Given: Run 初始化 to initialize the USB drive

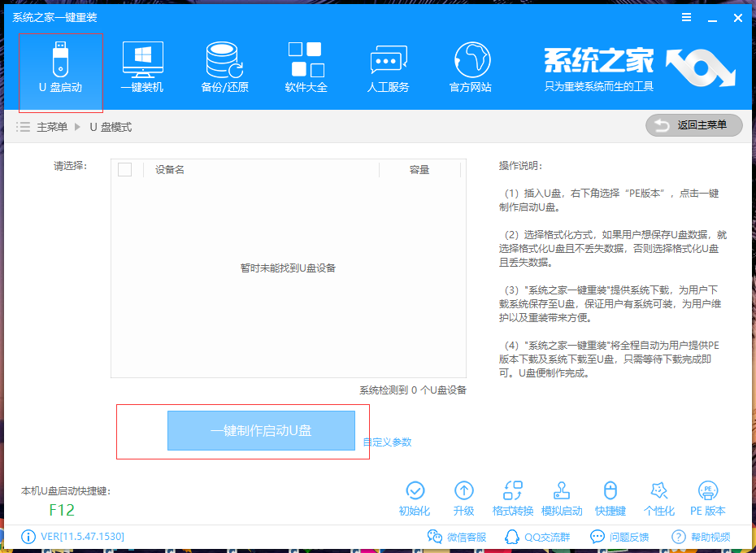Looking at the screenshot, I should click(416, 496).
